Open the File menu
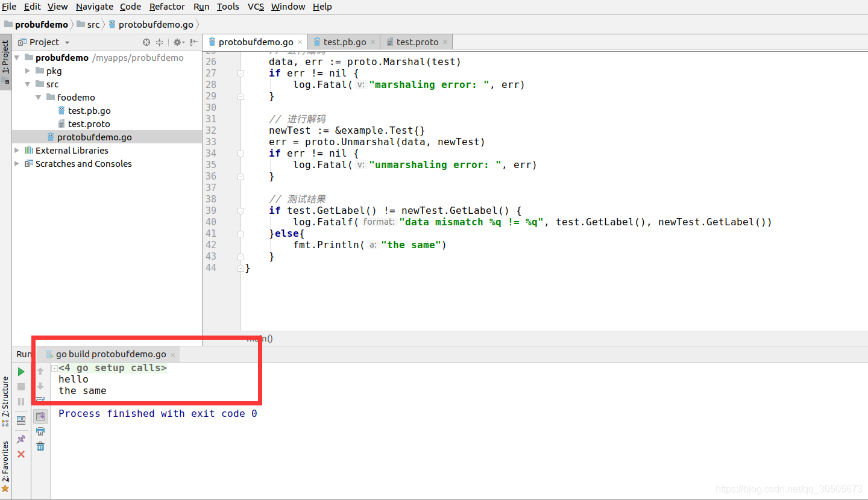The height and width of the screenshot is (500, 868). (x=9, y=7)
